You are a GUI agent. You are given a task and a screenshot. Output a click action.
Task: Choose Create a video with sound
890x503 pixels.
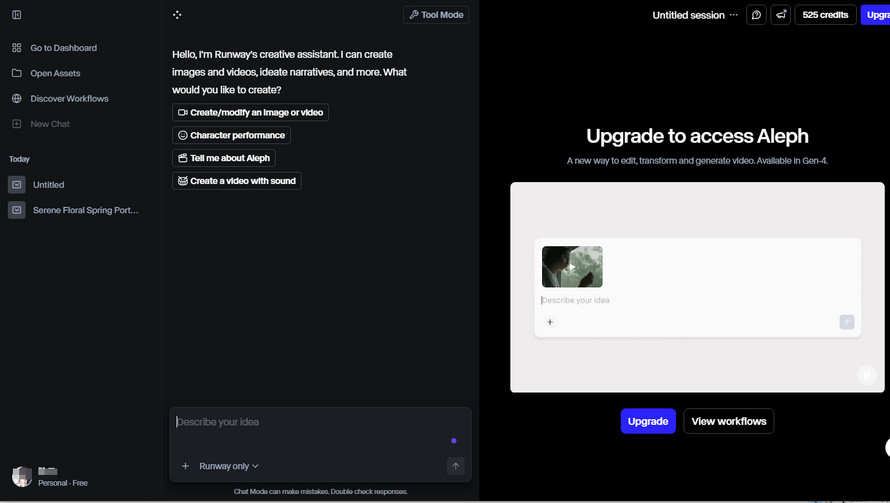[237, 181]
